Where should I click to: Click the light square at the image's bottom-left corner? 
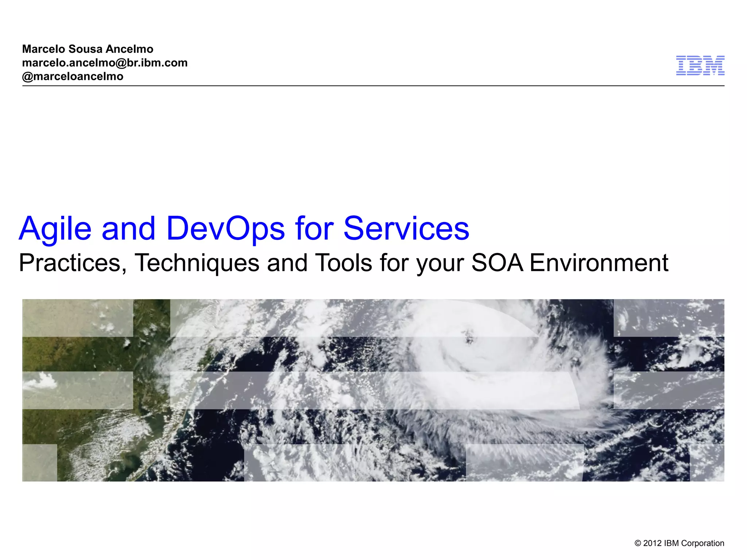coord(40,463)
